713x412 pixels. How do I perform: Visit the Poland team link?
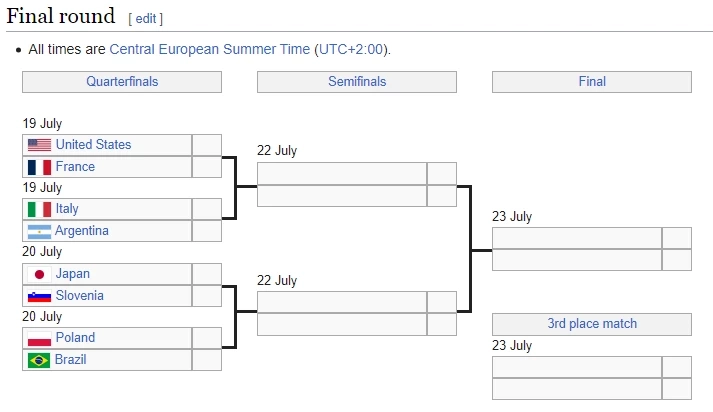[x=75, y=338]
